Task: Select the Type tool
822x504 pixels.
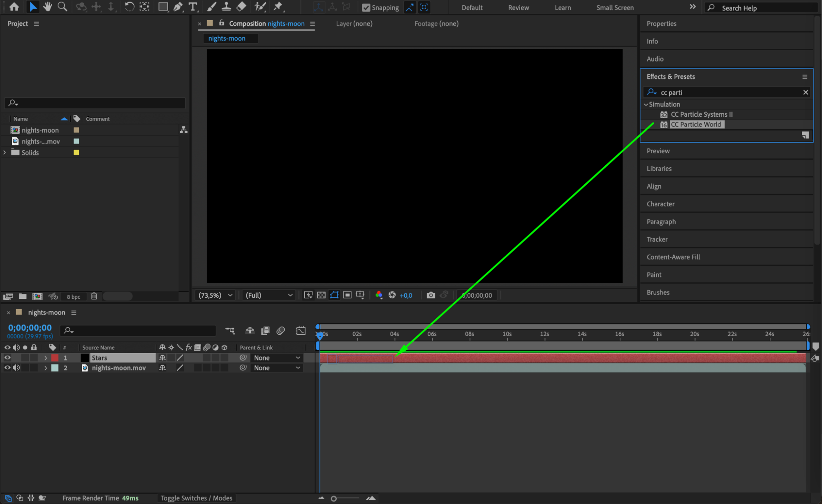Action: (192, 7)
